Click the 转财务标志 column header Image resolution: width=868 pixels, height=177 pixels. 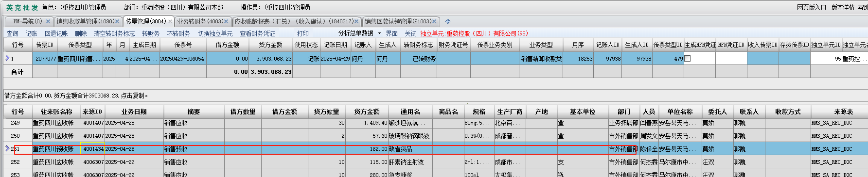(418, 45)
